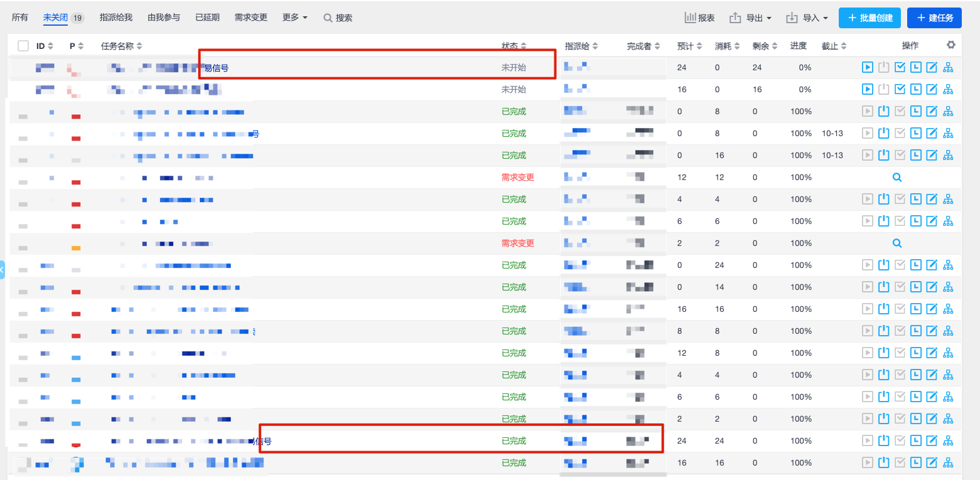Open the 搜索 search option
This screenshot has width=980, height=480.
(338, 18)
